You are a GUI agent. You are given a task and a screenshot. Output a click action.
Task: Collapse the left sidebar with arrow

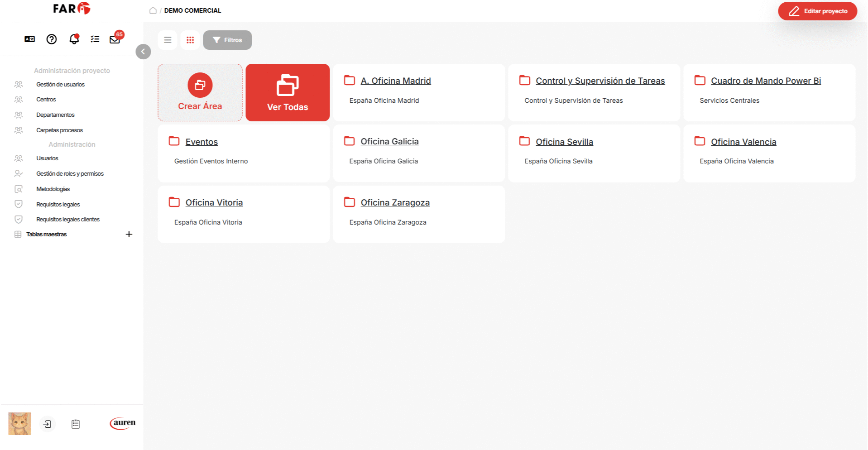pos(143,52)
